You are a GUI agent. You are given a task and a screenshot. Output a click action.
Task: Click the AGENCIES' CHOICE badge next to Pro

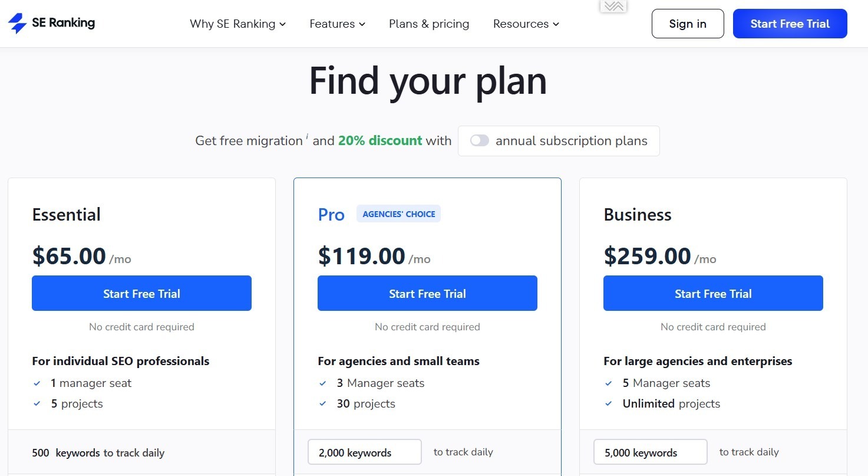(x=398, y=214)
